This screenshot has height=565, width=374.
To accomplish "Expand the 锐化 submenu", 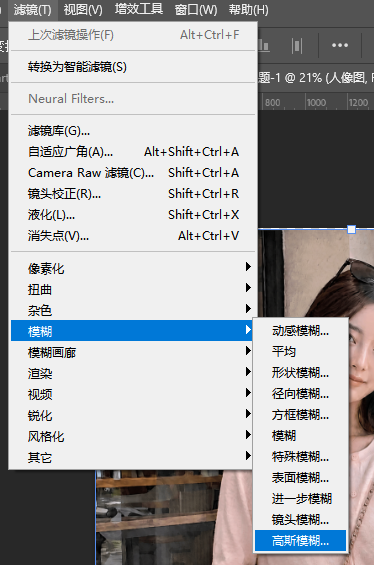I will click(133, 415).
